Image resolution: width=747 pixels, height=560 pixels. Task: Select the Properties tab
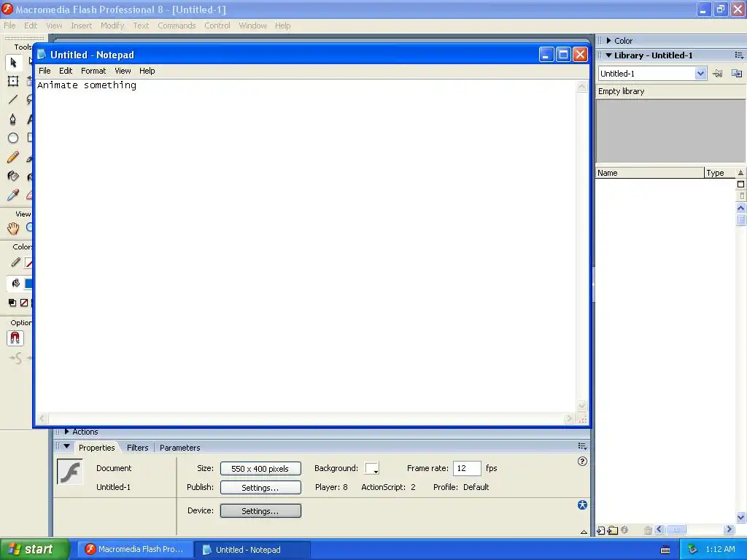click(97, 448)
